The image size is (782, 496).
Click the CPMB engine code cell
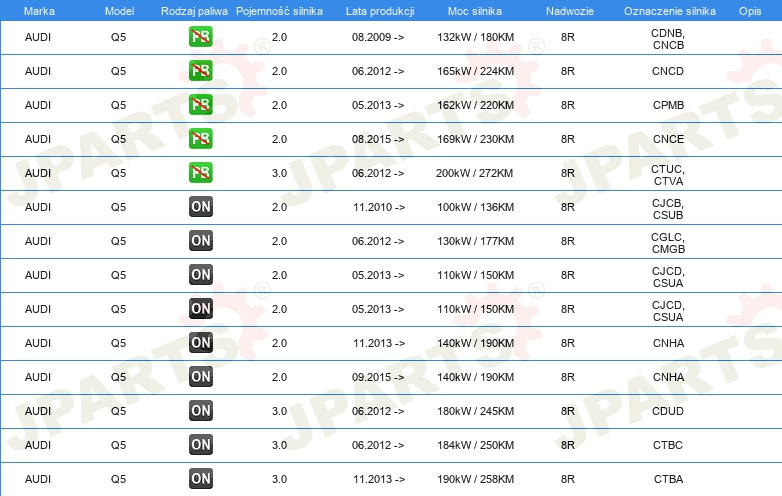[x=668, y=105]
